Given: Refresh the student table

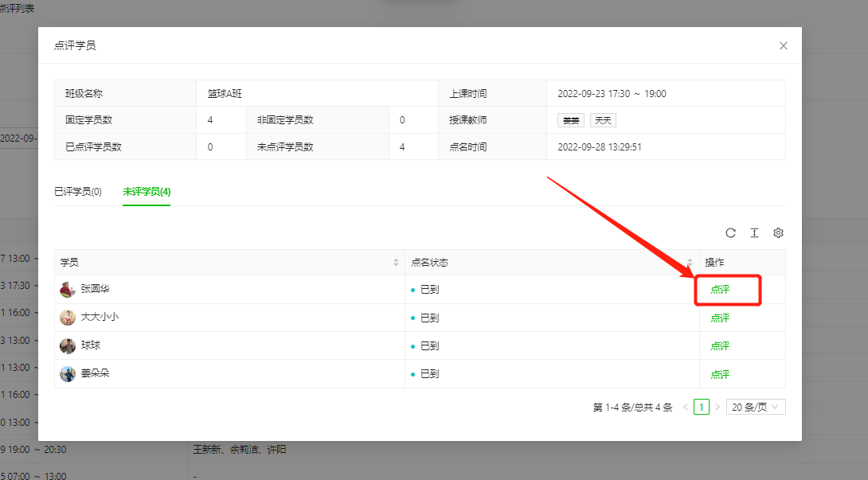Looking at the screenshot, I should click(730, 233).
